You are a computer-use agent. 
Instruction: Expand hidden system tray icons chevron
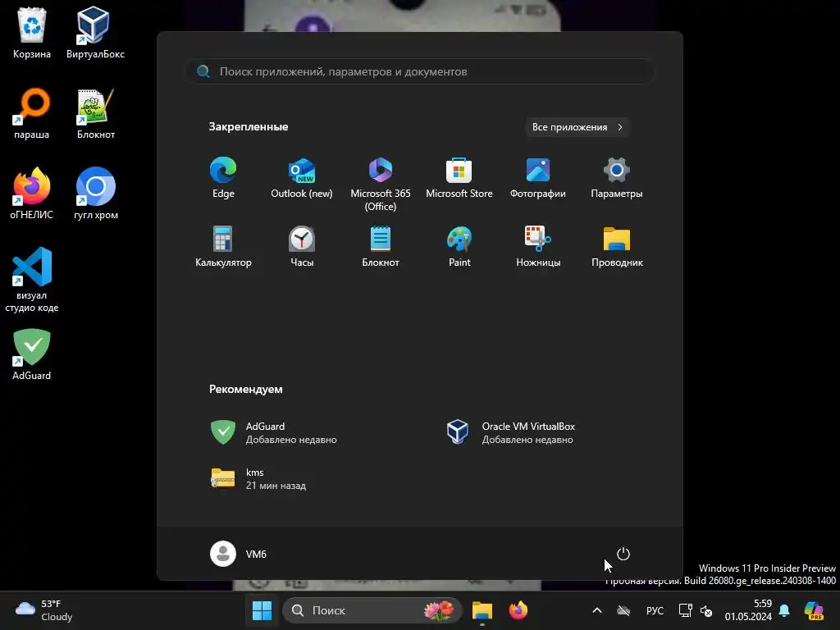597,610
